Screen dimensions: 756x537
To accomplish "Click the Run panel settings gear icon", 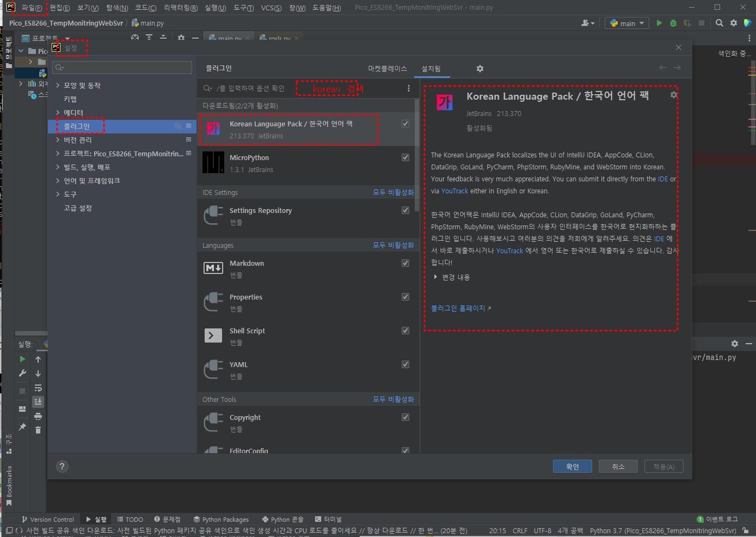I will point(735,344).
